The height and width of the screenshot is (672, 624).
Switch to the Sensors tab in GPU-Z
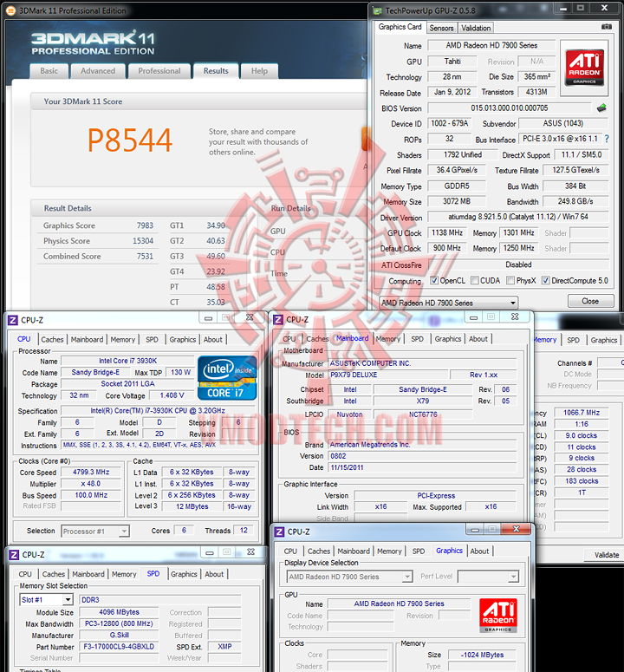(441, 28)
